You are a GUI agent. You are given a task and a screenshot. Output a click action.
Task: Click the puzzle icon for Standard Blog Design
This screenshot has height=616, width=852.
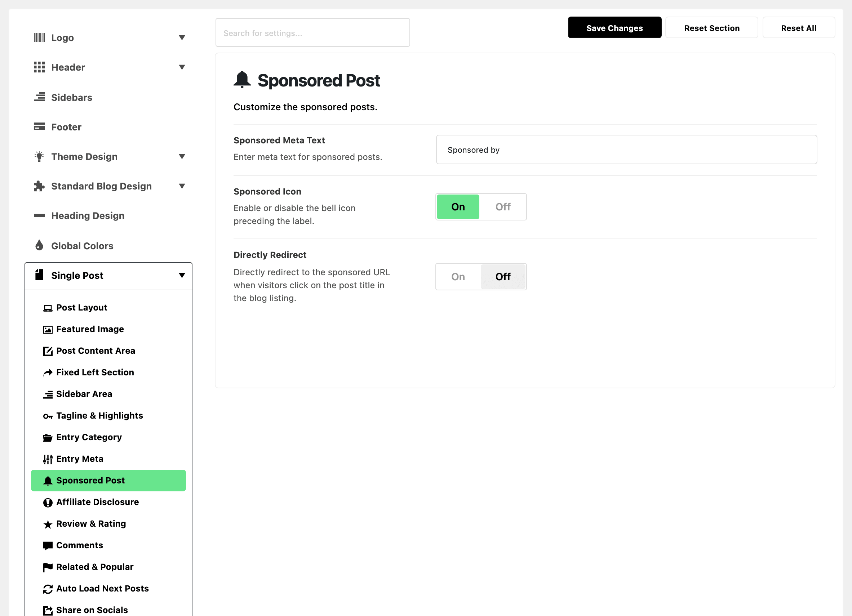39,186
